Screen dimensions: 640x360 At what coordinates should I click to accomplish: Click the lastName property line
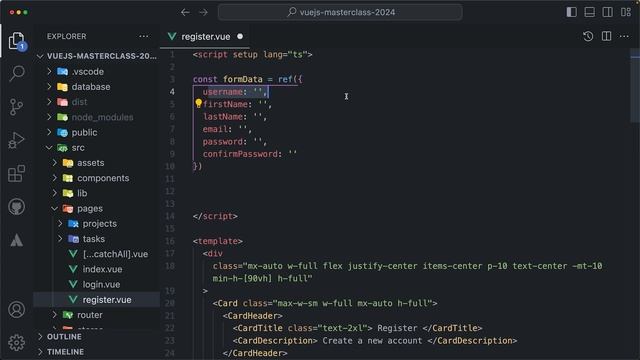pos(235,117)
